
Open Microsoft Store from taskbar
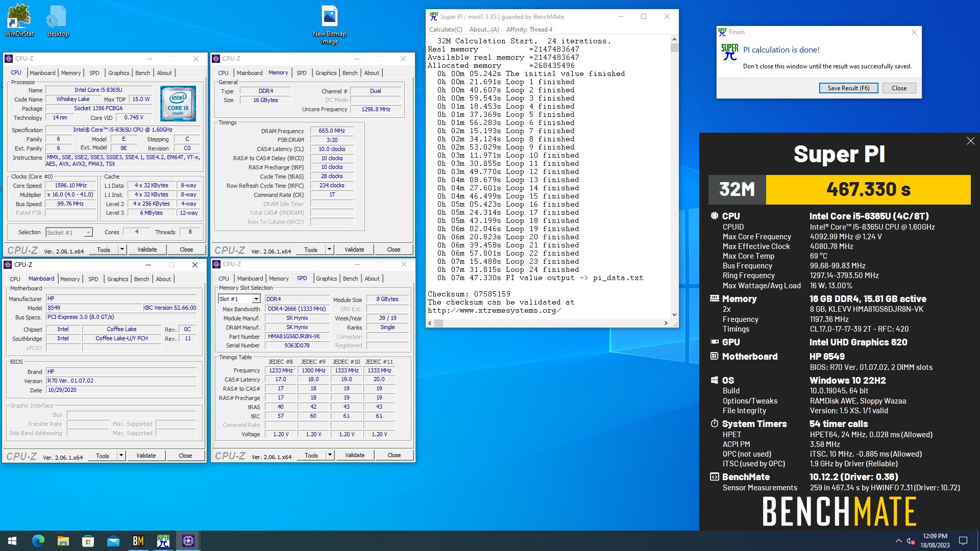click(x=88, y=541)
